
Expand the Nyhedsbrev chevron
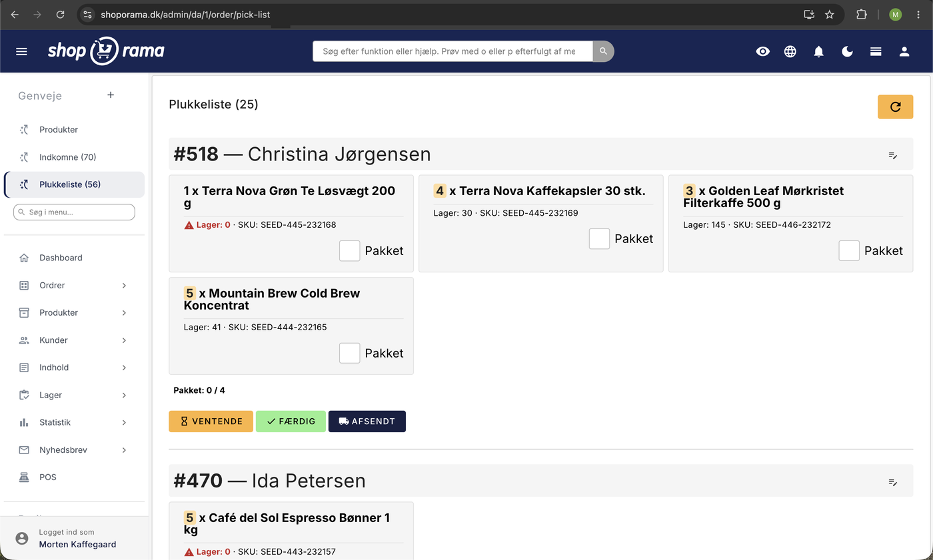tap(124, 450)
